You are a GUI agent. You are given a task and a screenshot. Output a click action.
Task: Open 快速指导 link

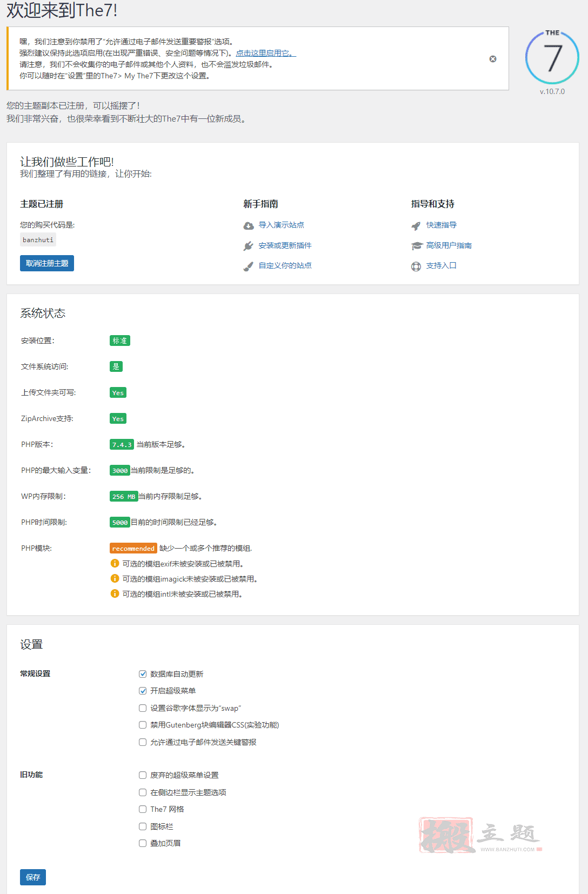click(441, 225)
